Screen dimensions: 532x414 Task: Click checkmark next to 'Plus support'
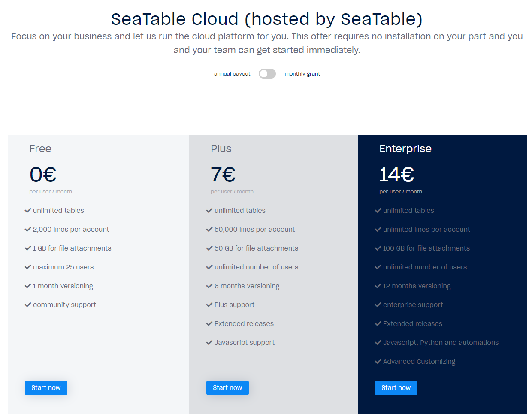[209, 305]
